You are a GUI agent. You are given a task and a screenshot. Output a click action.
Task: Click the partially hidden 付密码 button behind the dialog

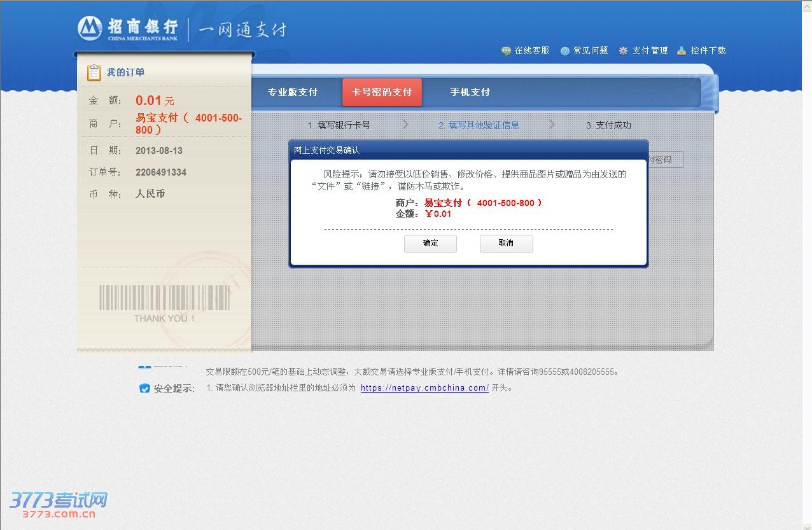tap(665, 160)
